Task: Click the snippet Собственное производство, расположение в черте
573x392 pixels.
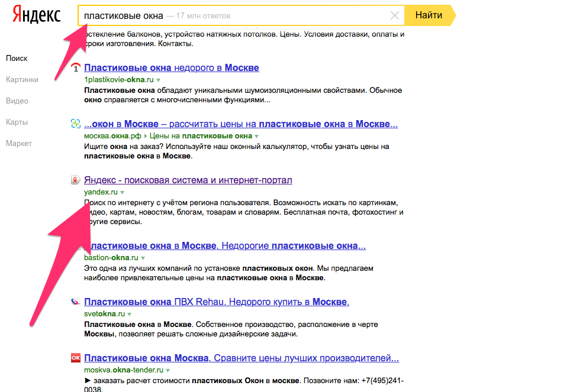Action: point(231,329)
